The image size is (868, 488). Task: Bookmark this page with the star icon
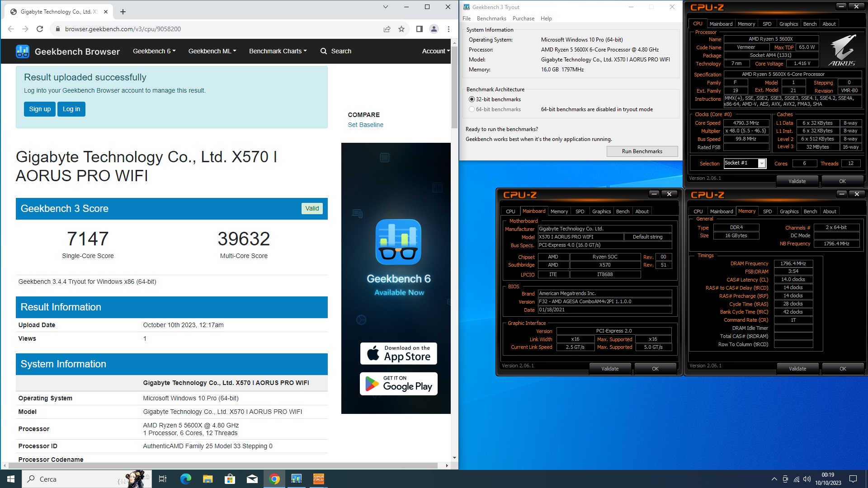click(401, 29)
